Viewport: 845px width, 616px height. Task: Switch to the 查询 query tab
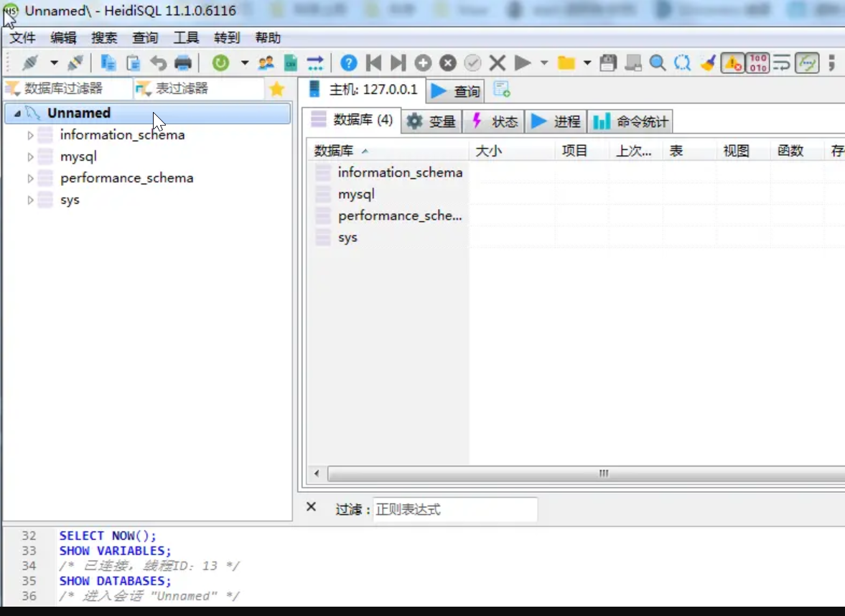(455, 91)
